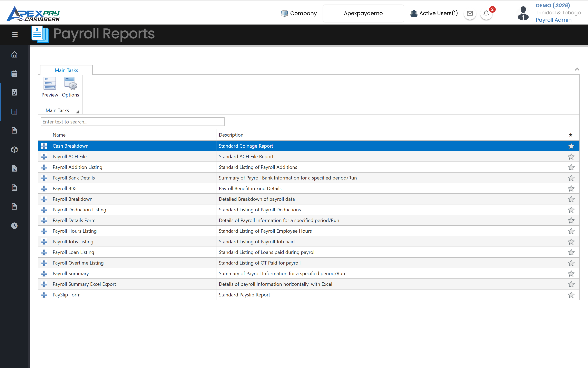The width and height of the screenshot is (588, 368).
Task: Favorite the Payroll Bank Details report
Action: click(x=571, y=178)
